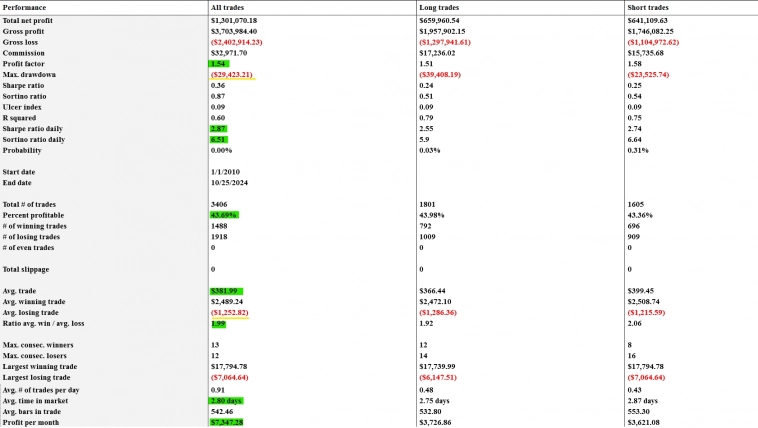This screenshot has width=758, height=428.
Task: Select the highlighted Percent profitable 43.69%
Action: [223, 214]
